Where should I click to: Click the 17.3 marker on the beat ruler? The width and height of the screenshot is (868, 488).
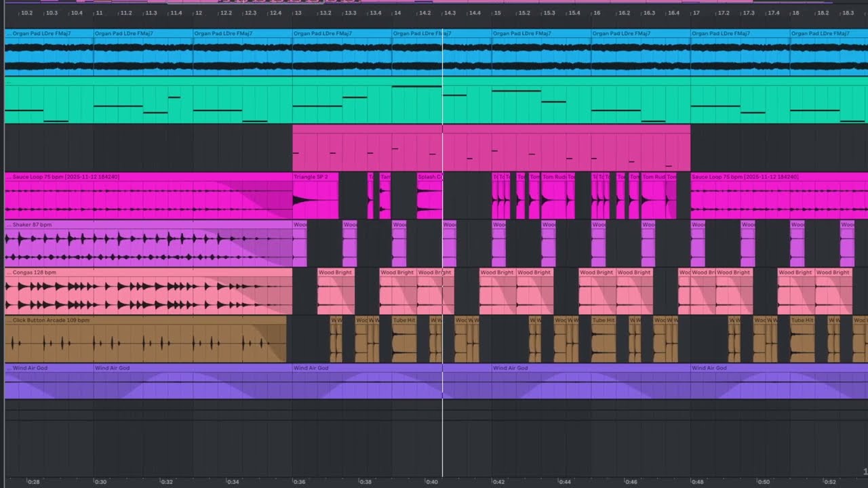tap(748, 13)
